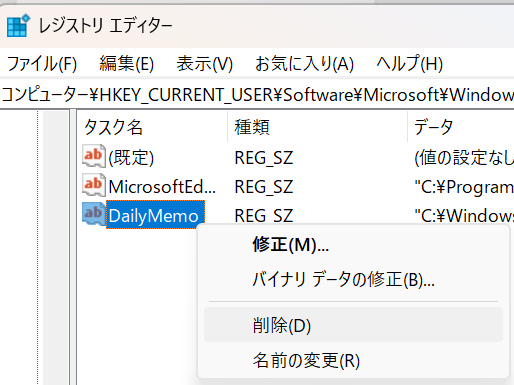Click the 種類 column header
This screenshot has height=385, width=514.
tap(318, 127)
